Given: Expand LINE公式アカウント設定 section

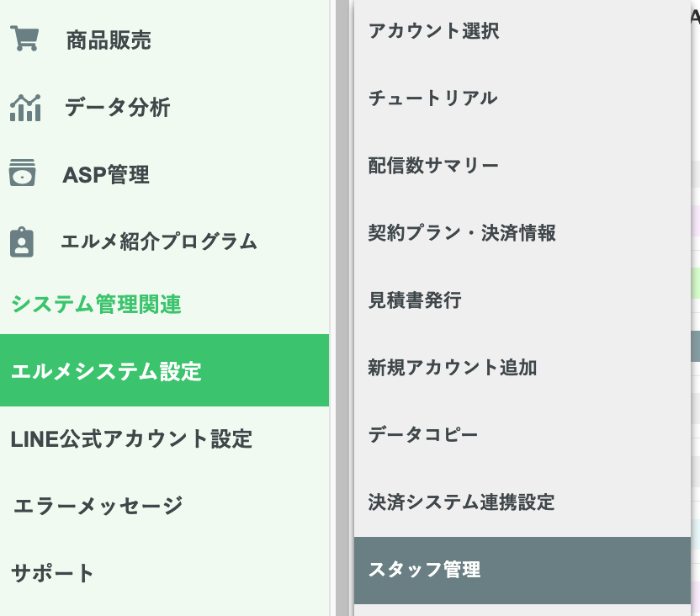Looking at the screenshot, I should [x=131, y=438].
